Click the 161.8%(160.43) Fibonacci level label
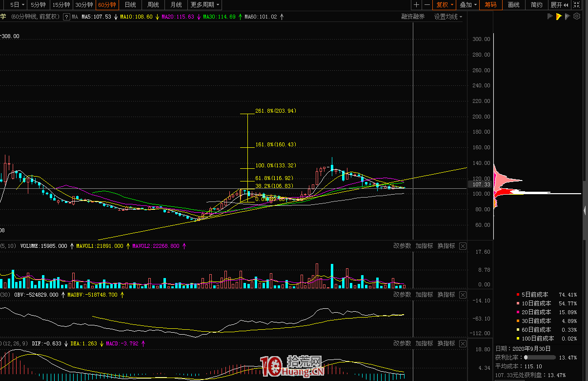588x381 pixels. tap(276, 144)
